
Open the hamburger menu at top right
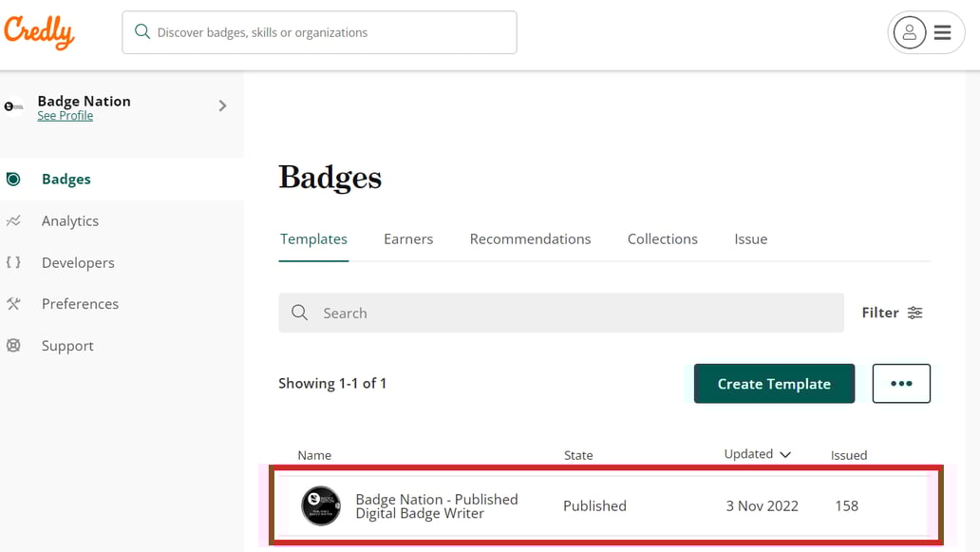[x=941, y=31]
